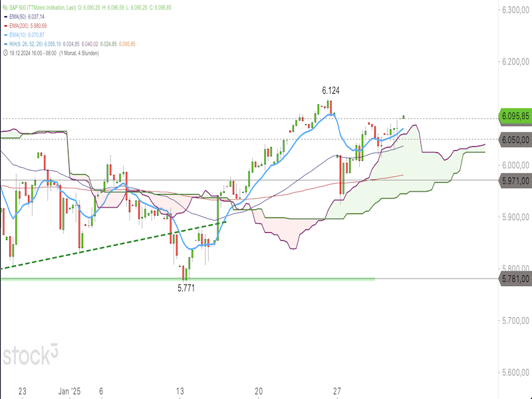The width and height of the screenshot is (532, 399).
Task: Click the EMA(50) legend label
Action: tap(18, 17)
